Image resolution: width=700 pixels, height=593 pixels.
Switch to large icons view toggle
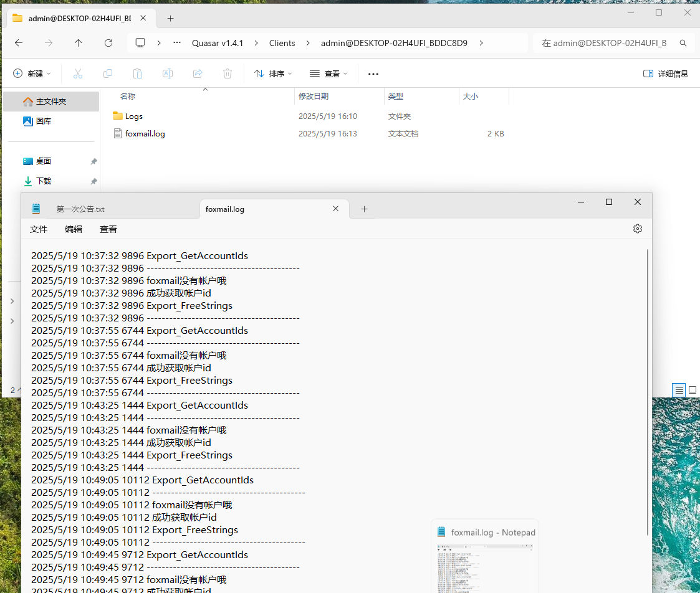(x=692, y=390)
